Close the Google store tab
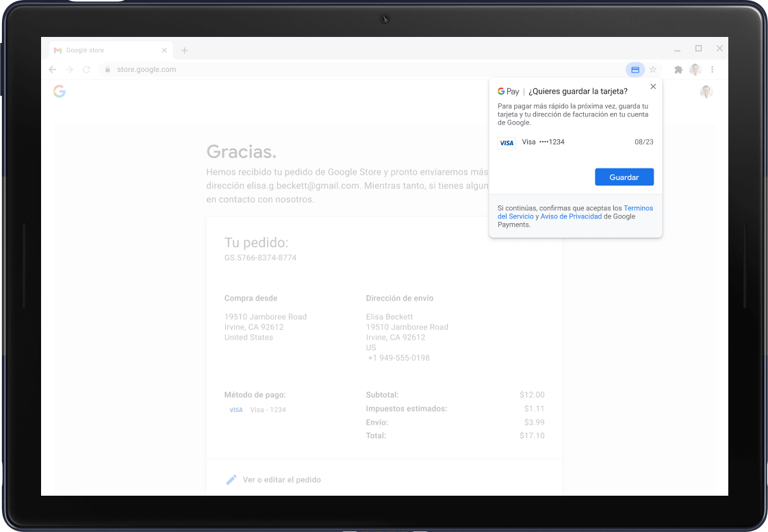 point(164,51)
